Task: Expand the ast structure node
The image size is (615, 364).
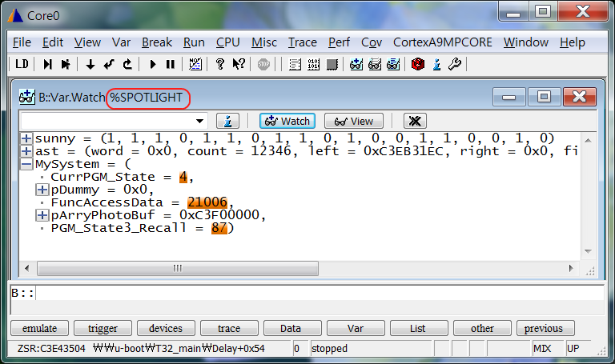Action: (27, 151)
